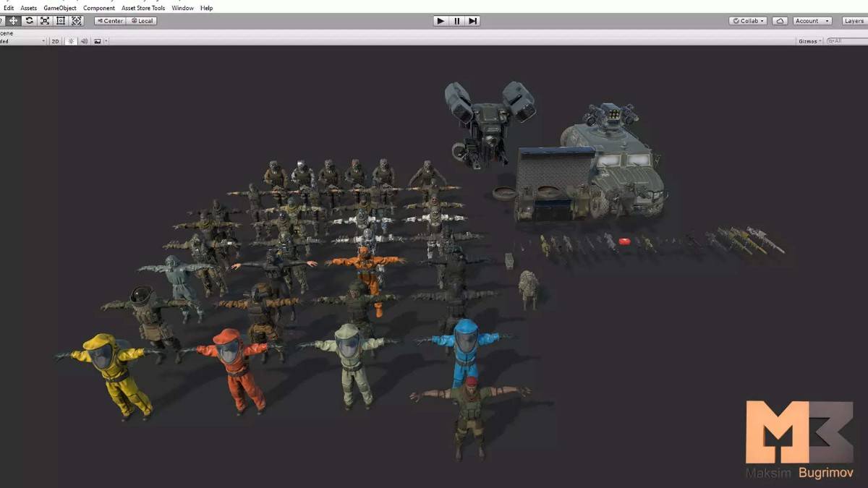Image resolution: width=868 pixels, height=488 pixels.
Task: Open cloud Services panel icon
Action: click(780, 21)
